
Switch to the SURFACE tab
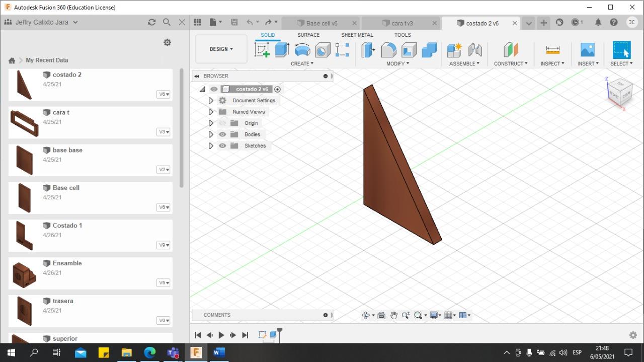[x=308, y=35]
